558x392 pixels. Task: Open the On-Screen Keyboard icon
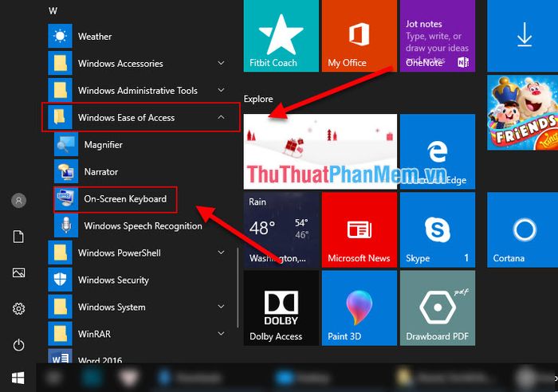66,198
